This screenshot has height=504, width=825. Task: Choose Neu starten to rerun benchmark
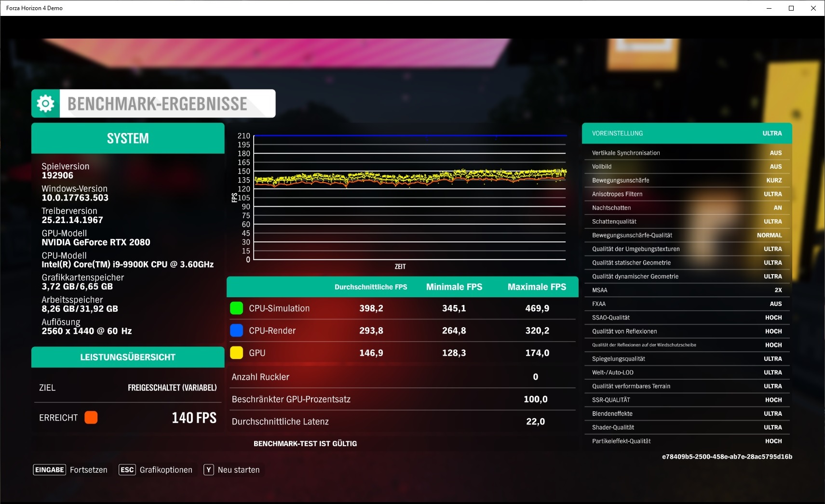click(239, 470)
